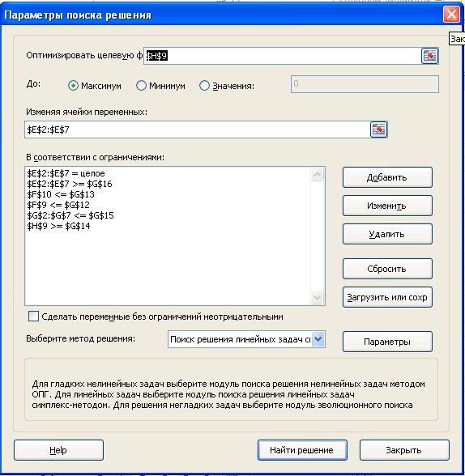465x476 pixels.
Task: Click the Изменить button
Action: [x=387, y=206]
